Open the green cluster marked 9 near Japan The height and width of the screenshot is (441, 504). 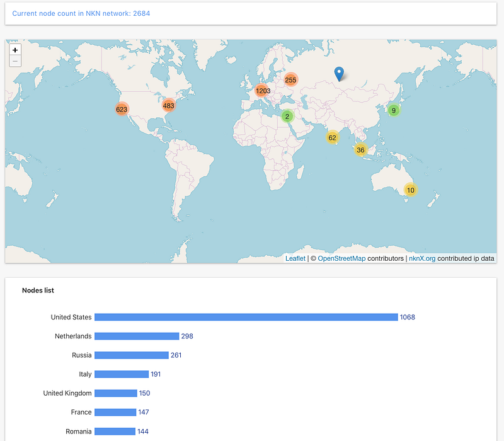[x=393, y=110]
